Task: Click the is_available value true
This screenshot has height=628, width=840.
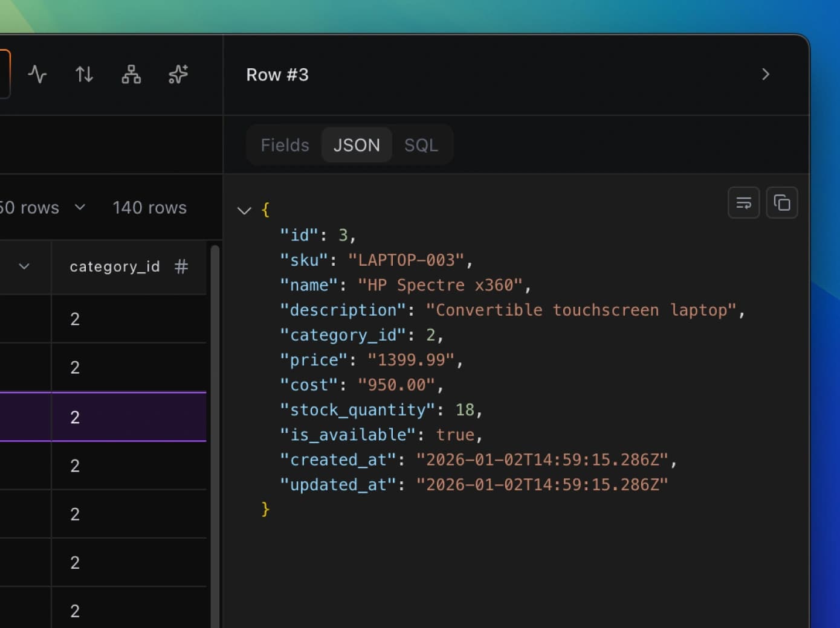Action: tap(455, 435)
